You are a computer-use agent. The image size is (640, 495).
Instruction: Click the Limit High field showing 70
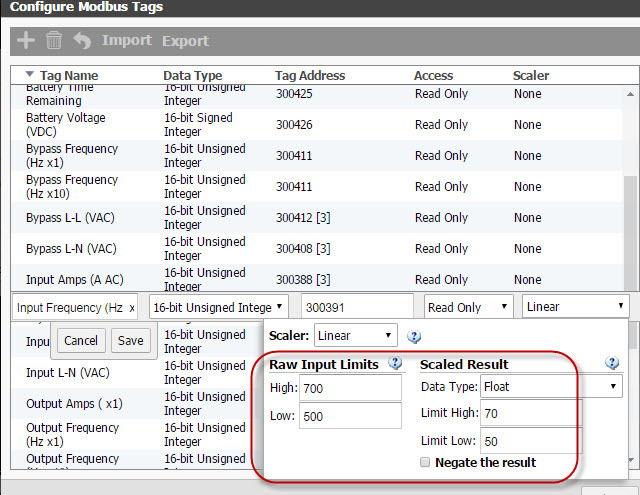pyautogui.click(x=531, y=413)
